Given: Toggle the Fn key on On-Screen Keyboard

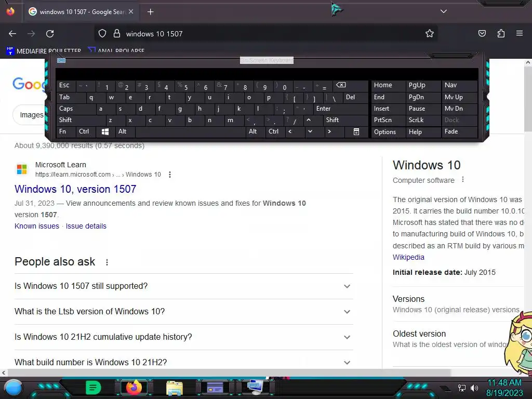Looking at the screenshot, I should point(66,131).
